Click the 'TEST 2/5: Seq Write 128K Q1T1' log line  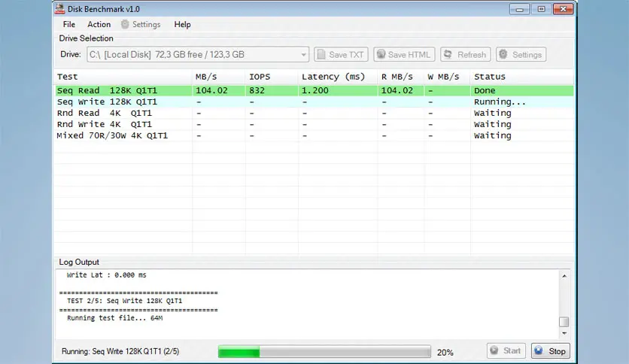[x=124, y=301]
